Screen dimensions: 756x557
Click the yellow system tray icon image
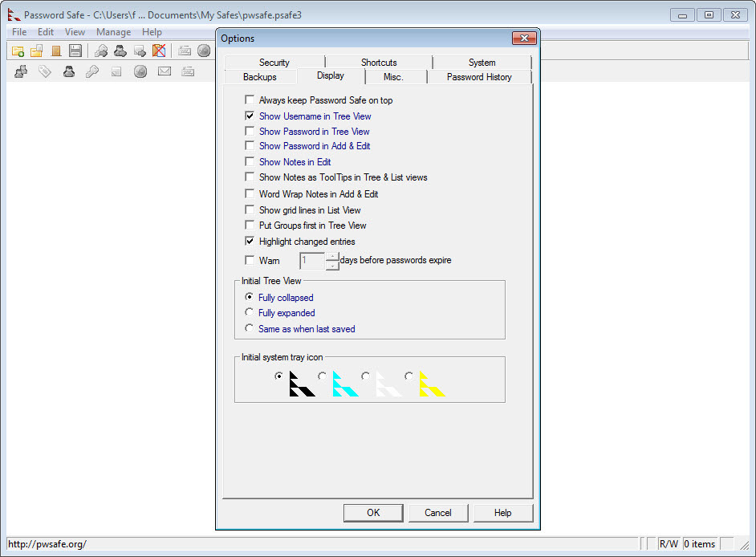click(432, 384)
